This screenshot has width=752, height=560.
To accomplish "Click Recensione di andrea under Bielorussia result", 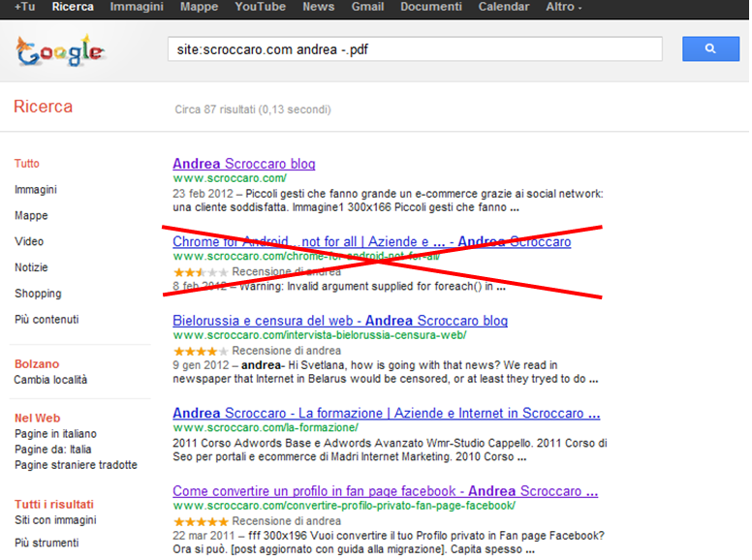I will [286, 351].
